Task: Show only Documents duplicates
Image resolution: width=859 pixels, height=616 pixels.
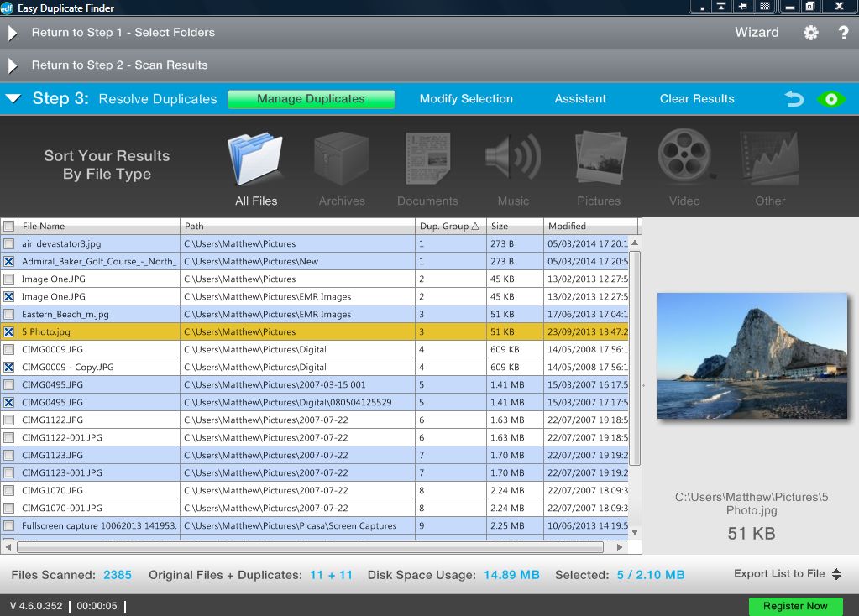Action: click(x=427, y=165)
